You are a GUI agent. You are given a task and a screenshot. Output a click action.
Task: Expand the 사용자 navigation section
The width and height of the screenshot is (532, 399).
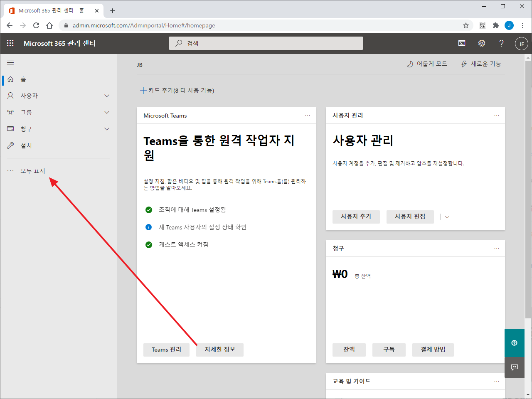pyautogui.click(x=107, y=96)
